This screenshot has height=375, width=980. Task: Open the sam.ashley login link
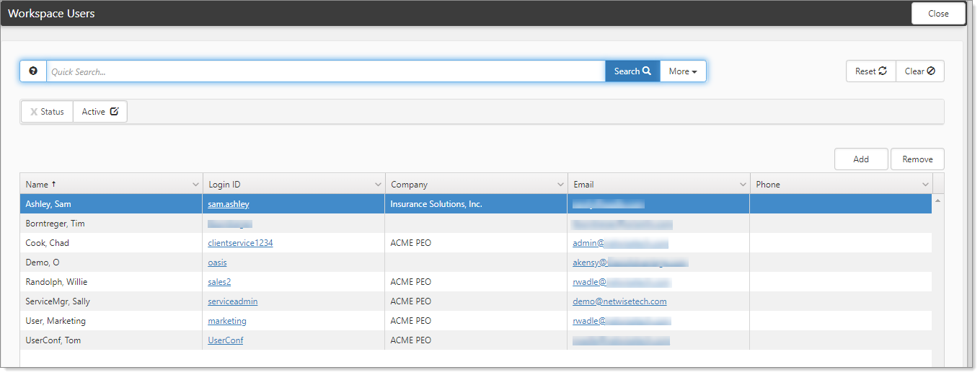229,204
